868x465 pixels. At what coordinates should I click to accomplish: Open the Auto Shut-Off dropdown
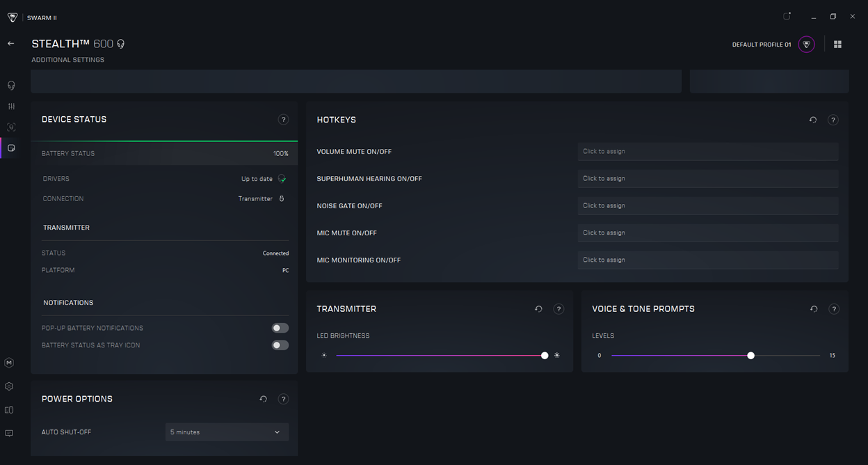227,432
